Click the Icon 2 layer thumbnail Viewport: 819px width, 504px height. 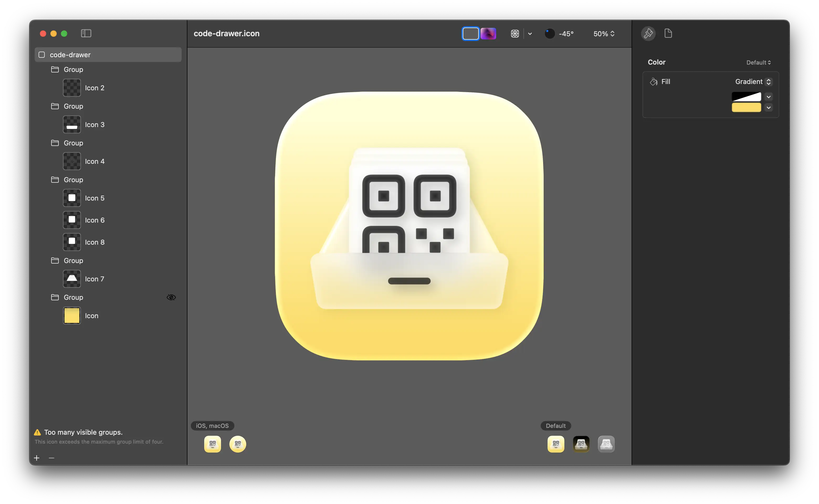click(72, 88)
